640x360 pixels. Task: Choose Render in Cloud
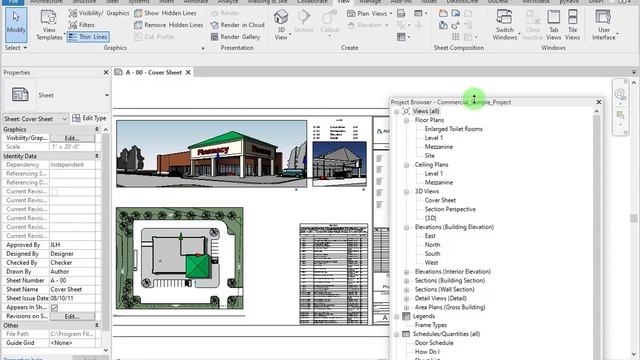click(x=237, y=25)
